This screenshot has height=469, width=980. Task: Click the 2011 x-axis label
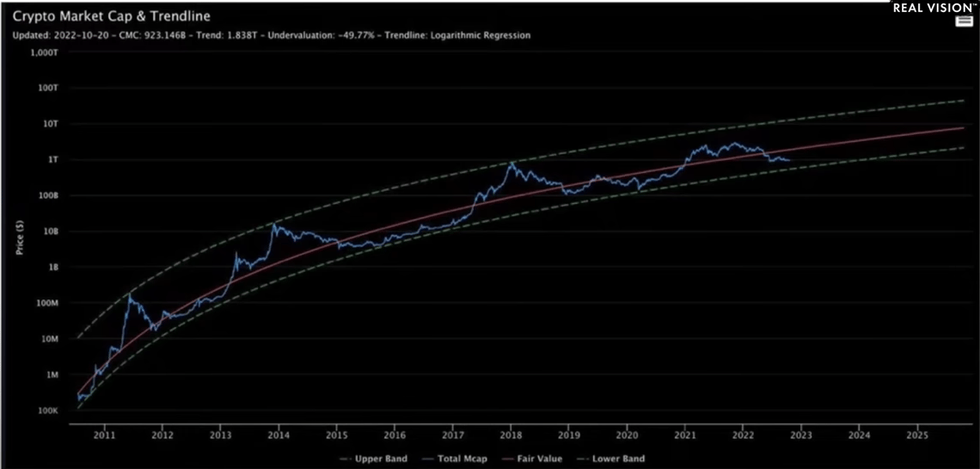[104, 434]
